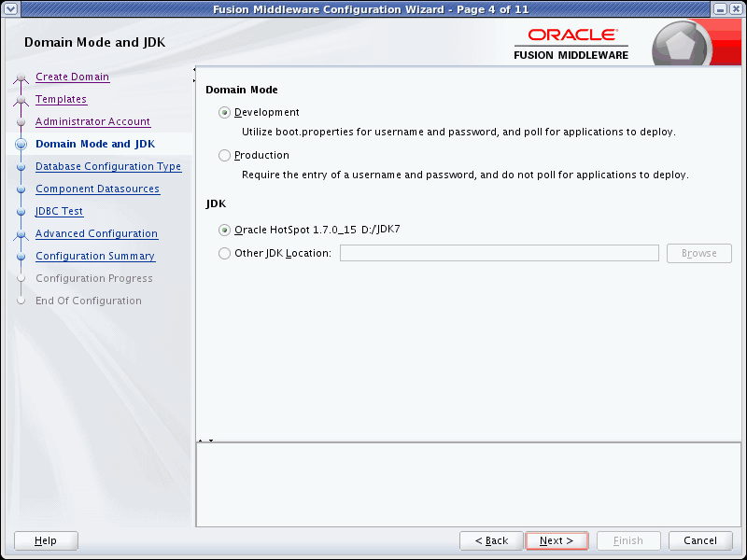747x560 pixels.
Task: Minimize the Configuration Wizard window
Action: [721, 9]
